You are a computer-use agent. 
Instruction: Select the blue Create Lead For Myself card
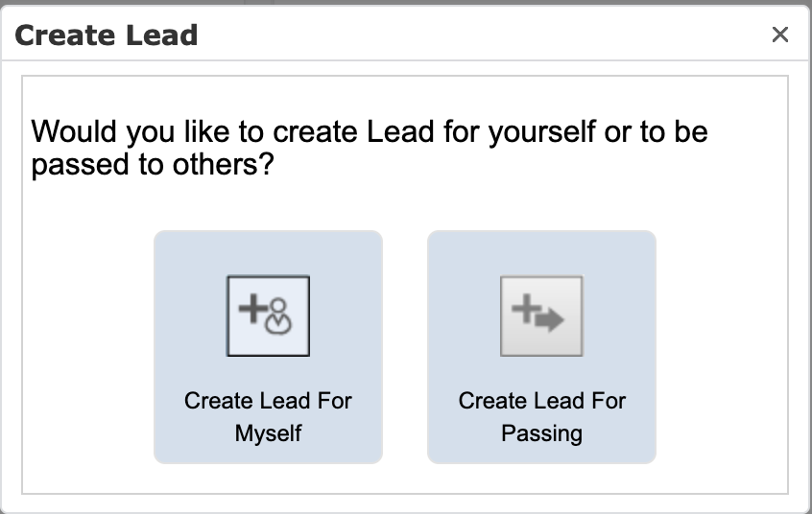coord(268,347)
